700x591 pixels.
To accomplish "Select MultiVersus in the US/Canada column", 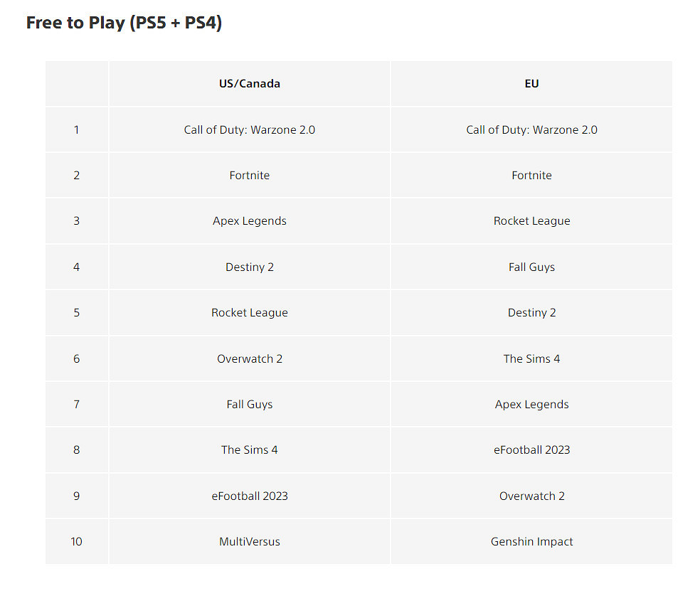I will (250, 542).
